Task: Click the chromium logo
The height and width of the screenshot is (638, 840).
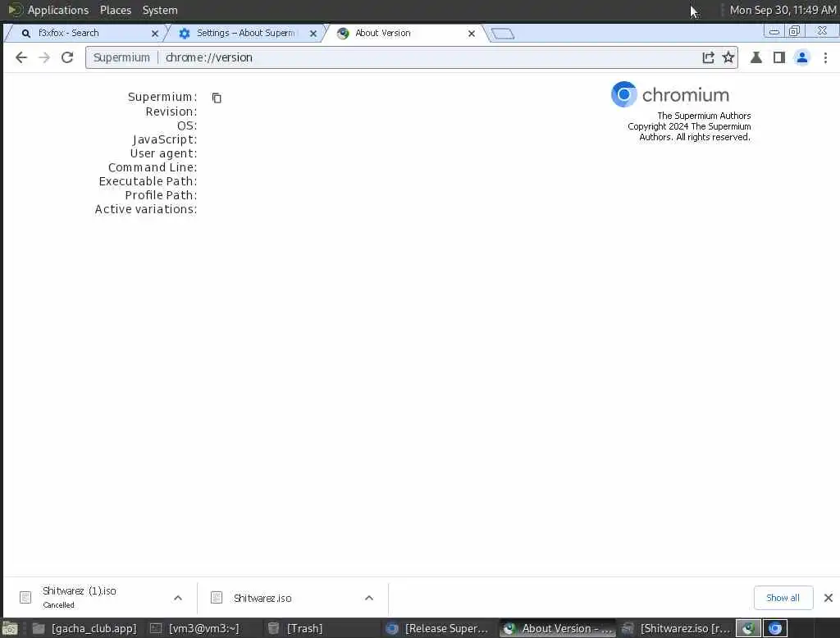Action: point(670,95)
